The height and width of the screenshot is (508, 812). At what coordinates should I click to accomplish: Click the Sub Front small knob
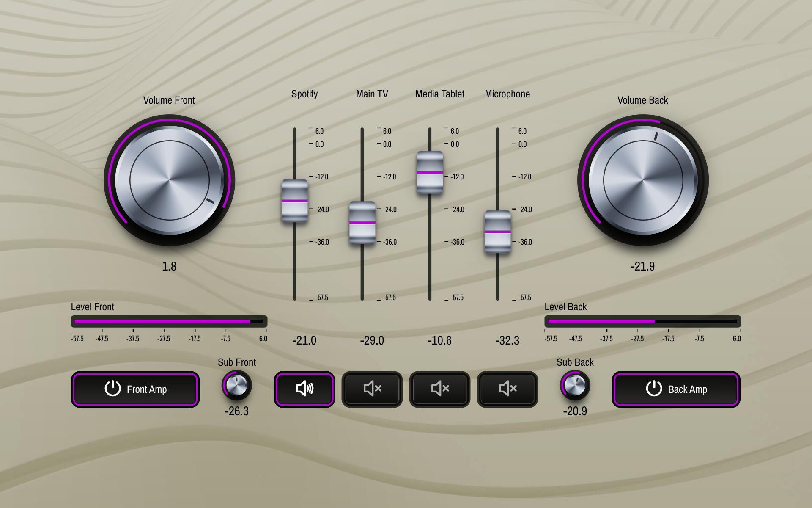pos(236,385)
